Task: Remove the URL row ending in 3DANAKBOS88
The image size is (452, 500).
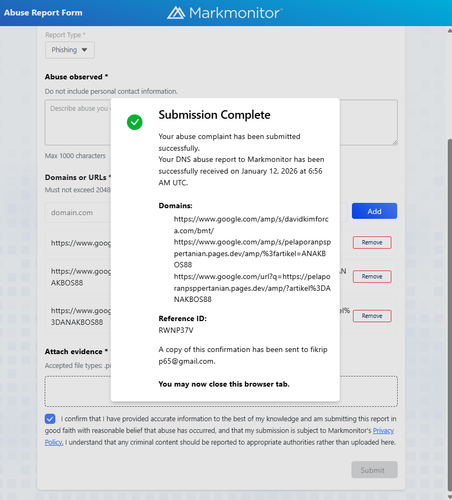Action: point(372,316)
